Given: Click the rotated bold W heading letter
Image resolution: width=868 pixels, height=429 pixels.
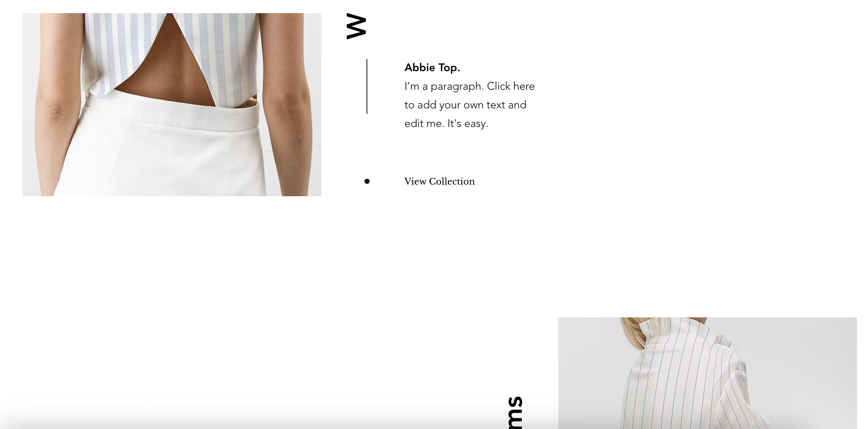Looking at the screenshot, I should point(356,26).
